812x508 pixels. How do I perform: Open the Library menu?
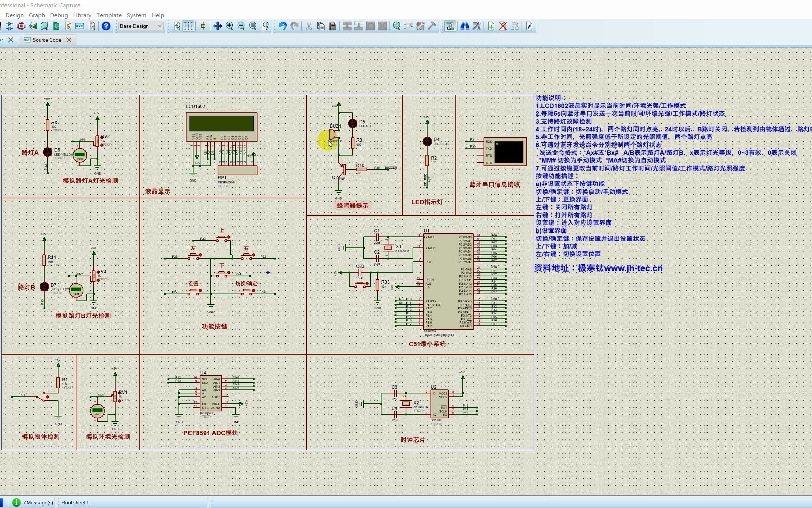point(82,15)
